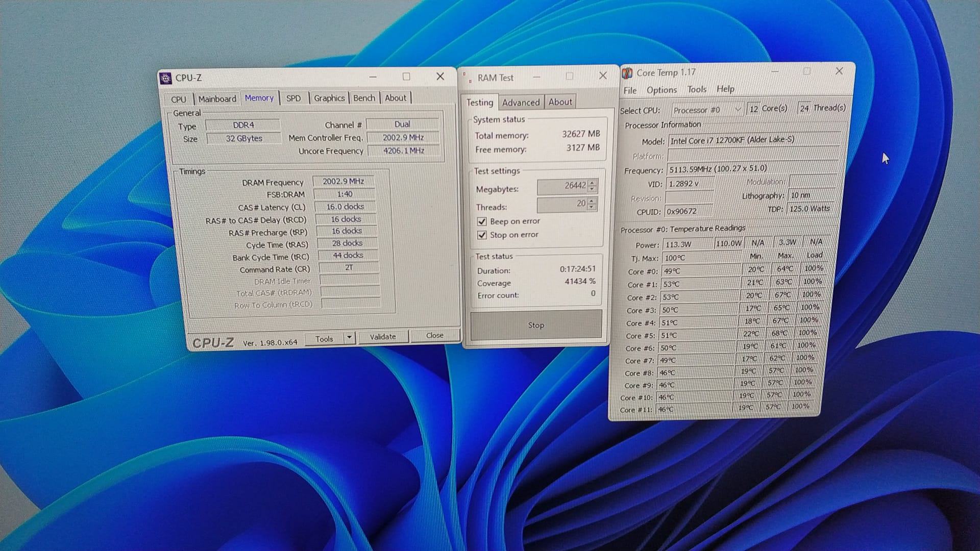Viewport: 980px width, 551px height.
Task: Close the CPU-Z window
Action: pyautogui.click(x=440, y=77)
